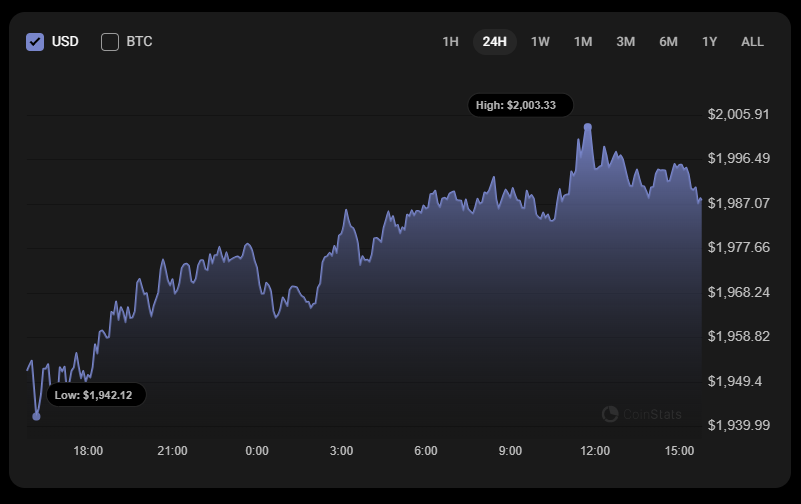Click the $1,939.99 axis value
Viewport: 801px width, 504px height.
click(x=738, y=425)
